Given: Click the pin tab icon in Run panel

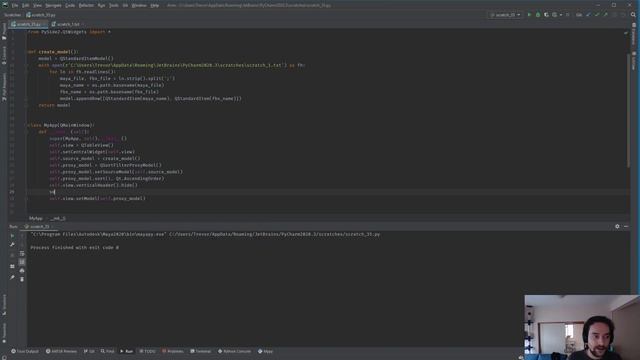Looking at the screenshot, I should [12, 278].
